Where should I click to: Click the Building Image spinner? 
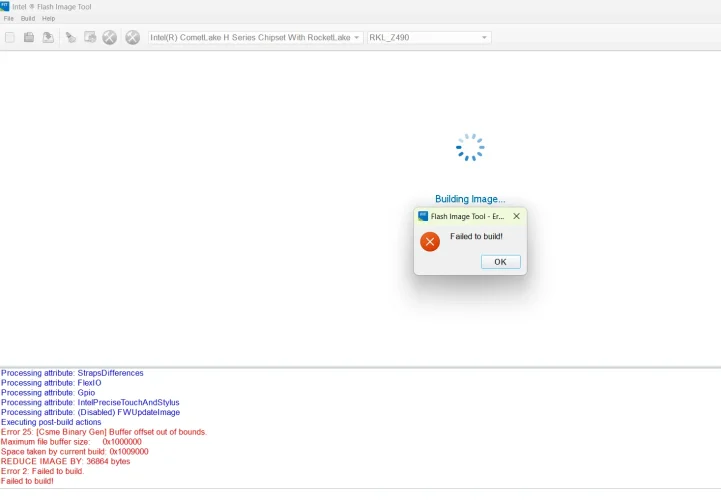[x=470, y=147]
